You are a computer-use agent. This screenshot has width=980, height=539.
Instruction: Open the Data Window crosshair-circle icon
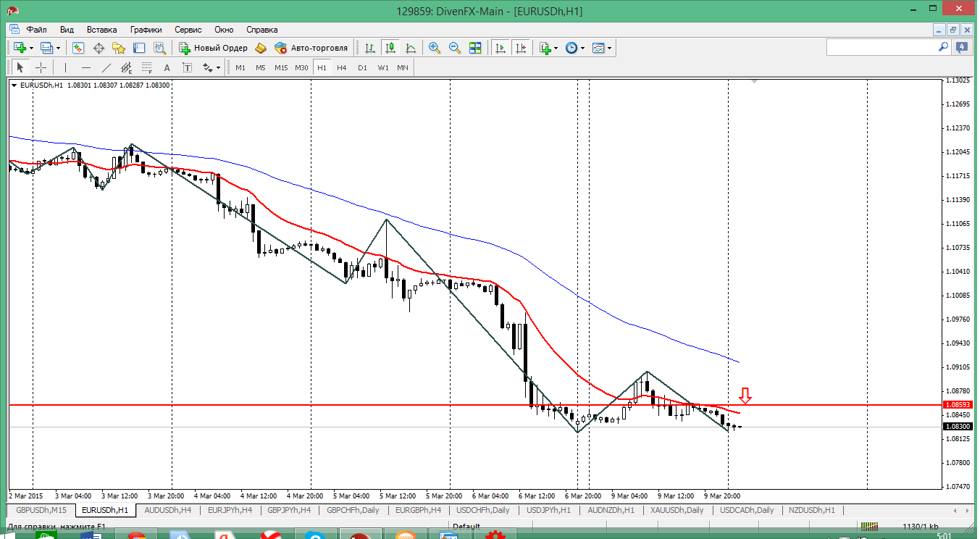pos(99,48)
